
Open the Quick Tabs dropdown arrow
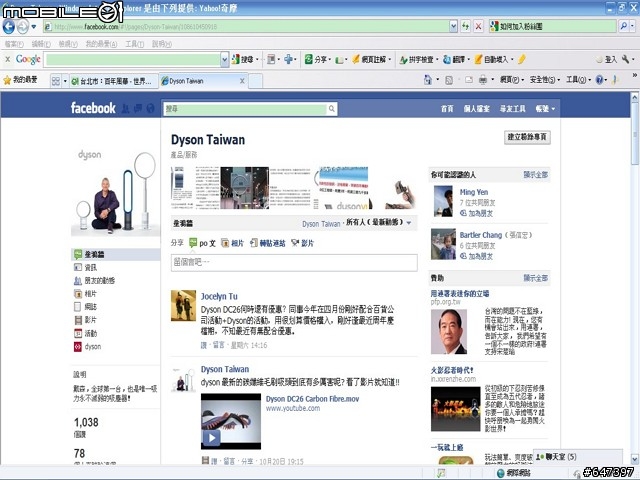coord(65,81)
